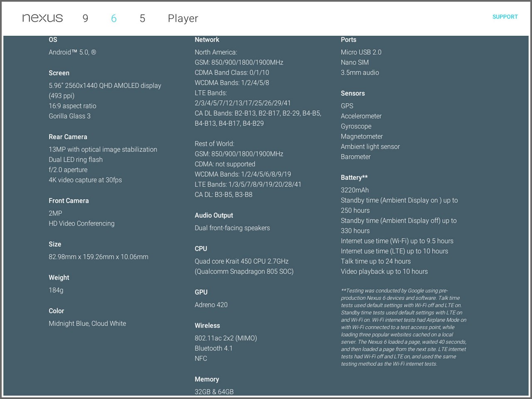This screenshot has height=399, width=532.
Task: Click 'Gyroscope' in Sensors
Action: [356, 126]
